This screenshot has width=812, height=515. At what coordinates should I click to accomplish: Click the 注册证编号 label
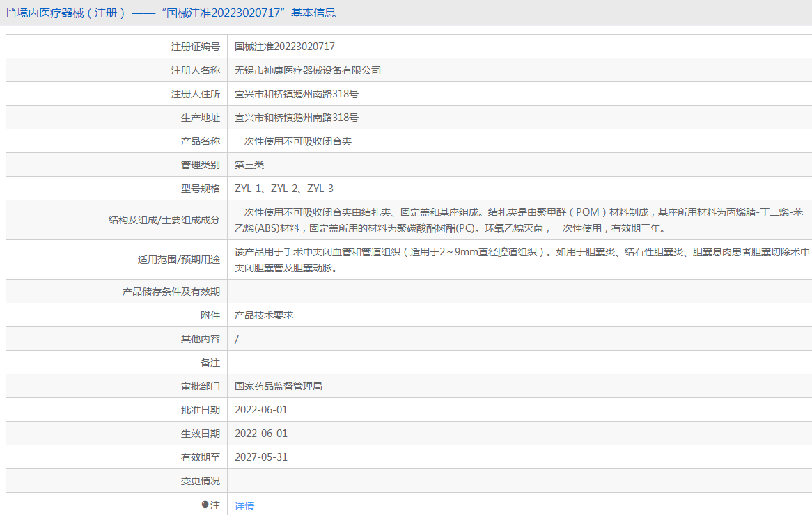(196, 47)
